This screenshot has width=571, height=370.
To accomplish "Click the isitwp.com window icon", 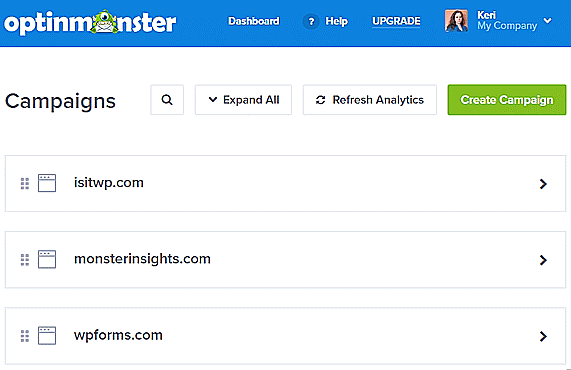I will (x=47, y=183).
